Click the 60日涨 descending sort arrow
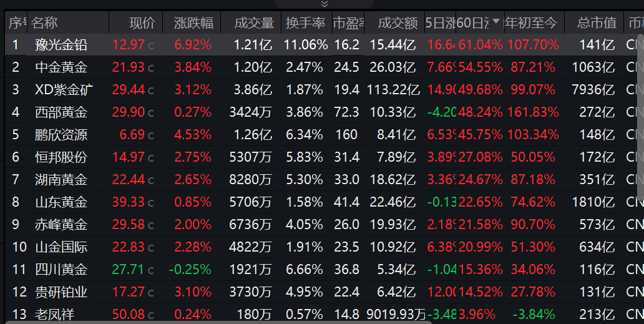Viewport: 644px width, 324px height. (x=496, y=22)
